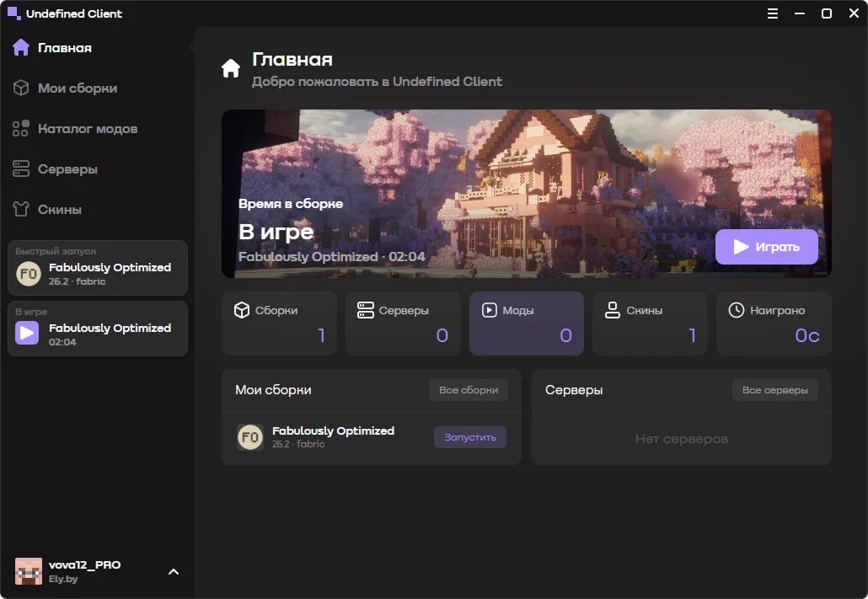Expand the account menu chevron
868x599 pixels.
point(174,572)
